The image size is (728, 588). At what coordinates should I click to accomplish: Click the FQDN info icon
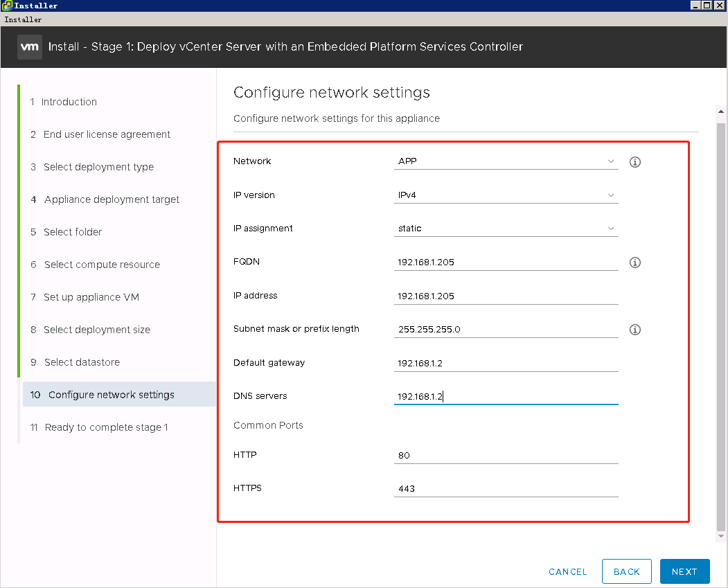(634, 262)
